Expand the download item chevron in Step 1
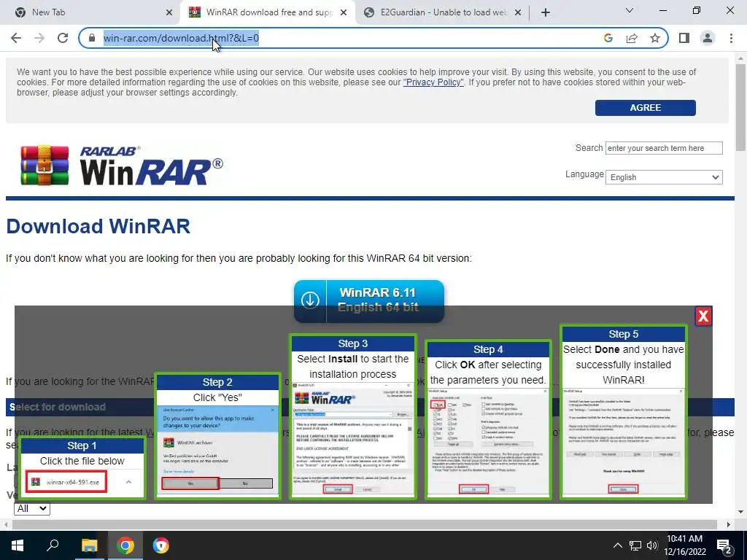747x560 pixels. pos(128,482)
